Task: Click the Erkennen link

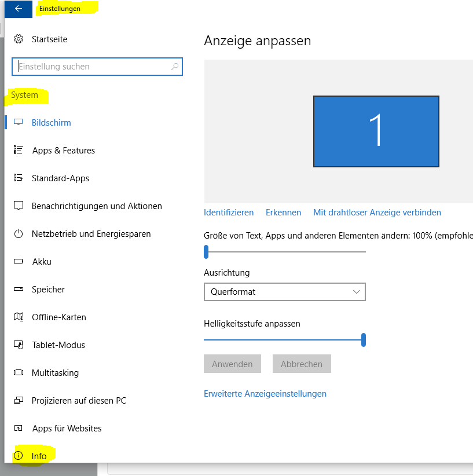Action: [x=283, y=213]
